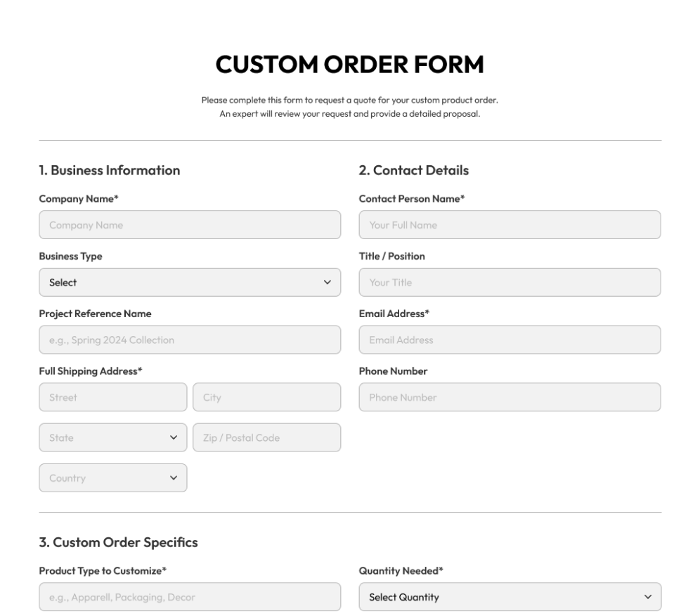The image size is (700, 616).
Task: Click the Title / Position input
Action: (510, 283)
